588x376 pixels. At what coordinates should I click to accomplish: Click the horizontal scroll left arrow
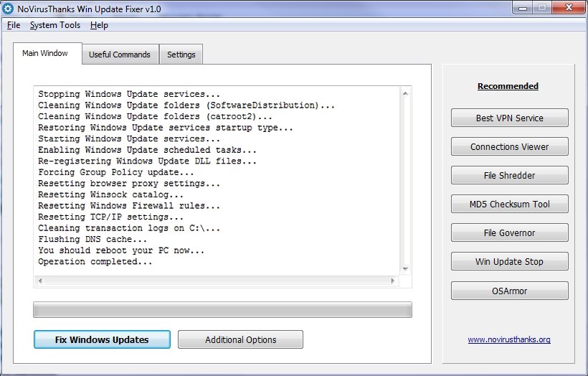(x=39, y=281)
